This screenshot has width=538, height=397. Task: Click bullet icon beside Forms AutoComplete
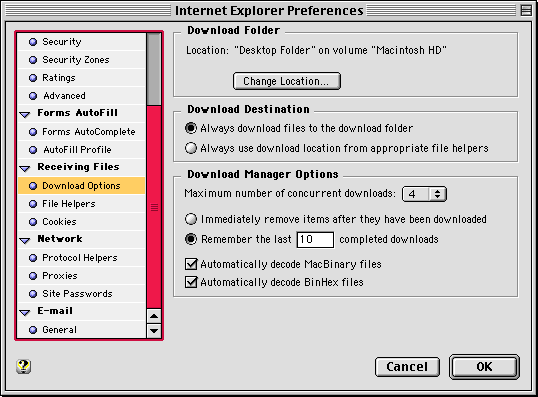(x=33, y=132)
